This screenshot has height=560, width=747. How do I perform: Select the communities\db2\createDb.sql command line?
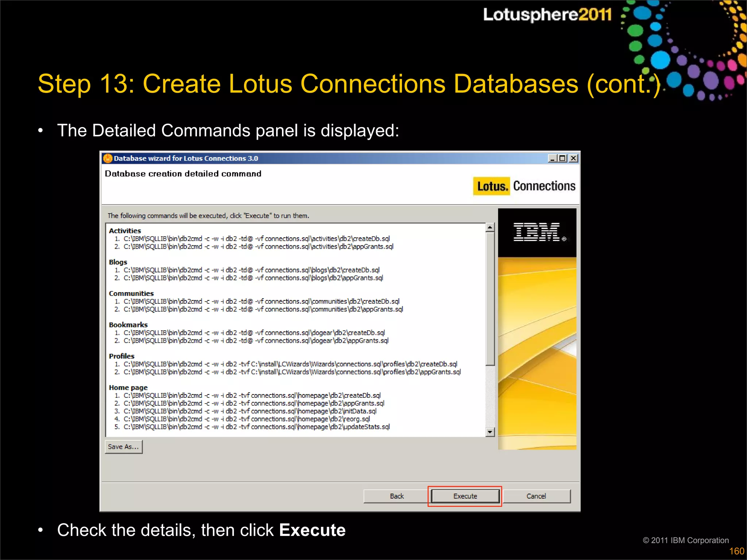point(257,302)
